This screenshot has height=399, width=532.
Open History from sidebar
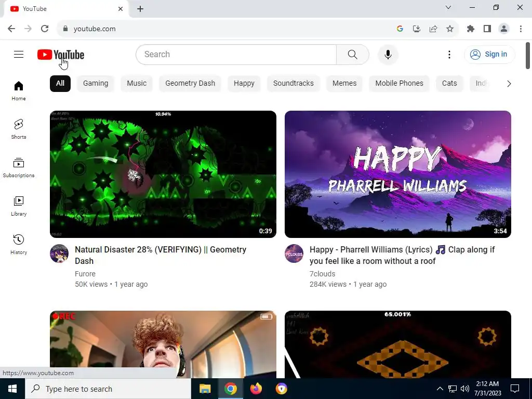pyautogui.click(x=19, y=244)
